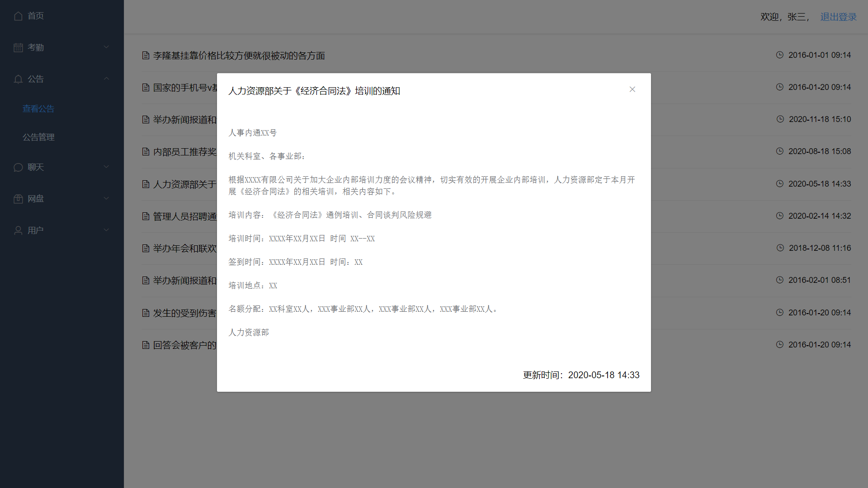Select 查看公告 submenu item
This screenshot has width=868, height=488.
coord(38,109)
